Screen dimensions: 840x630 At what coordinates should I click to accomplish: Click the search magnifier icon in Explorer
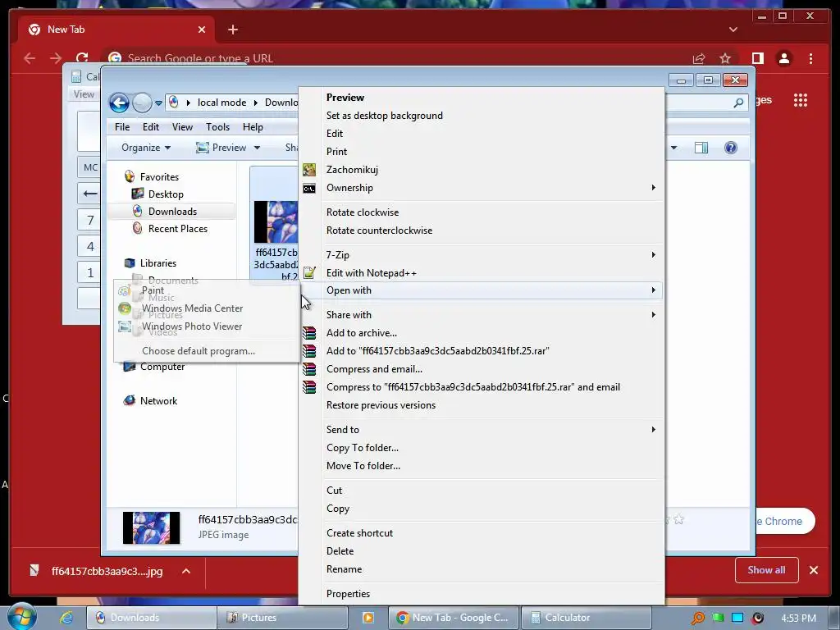[738, 103]
